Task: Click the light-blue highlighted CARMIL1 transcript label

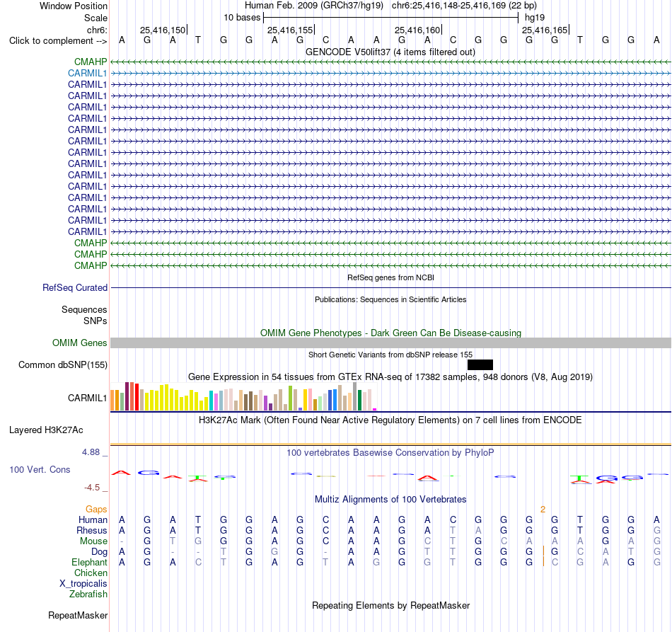Action: pos(87,74)
